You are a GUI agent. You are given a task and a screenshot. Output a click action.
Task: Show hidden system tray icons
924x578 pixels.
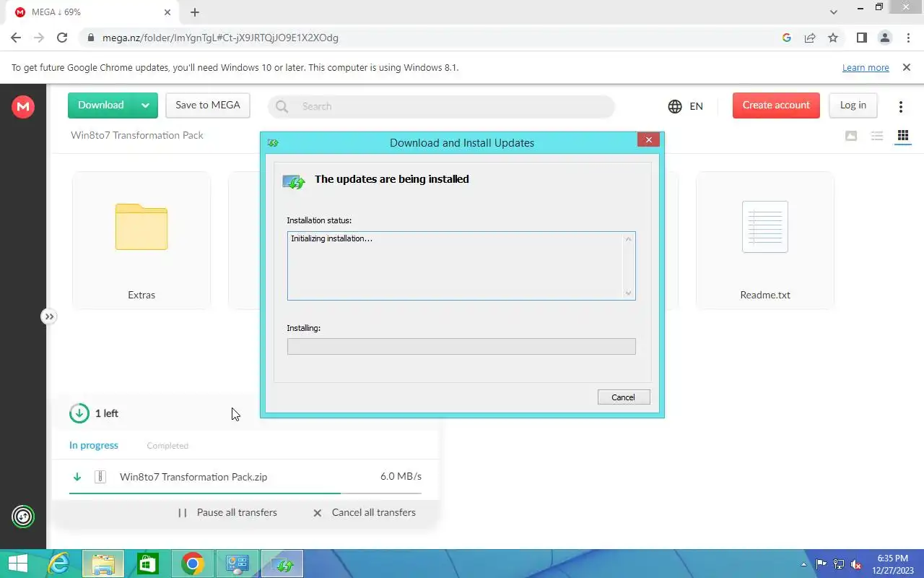pos(804,564)
